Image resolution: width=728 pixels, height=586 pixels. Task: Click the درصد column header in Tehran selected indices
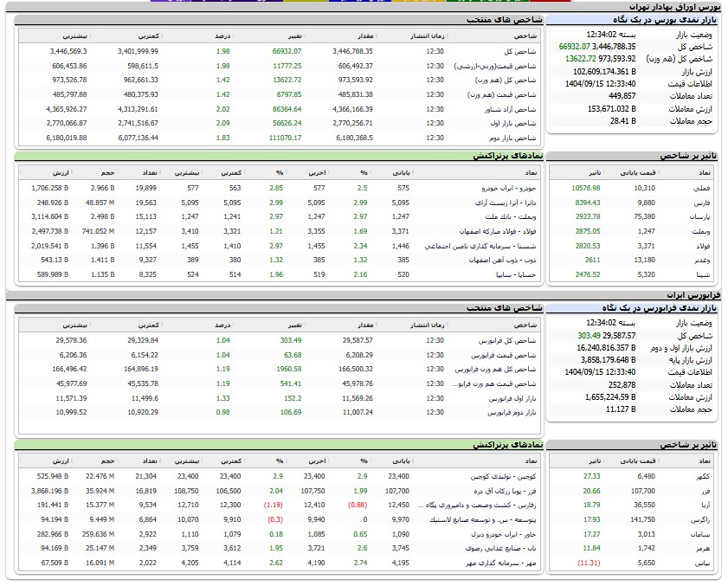click(x=223, y=37)
